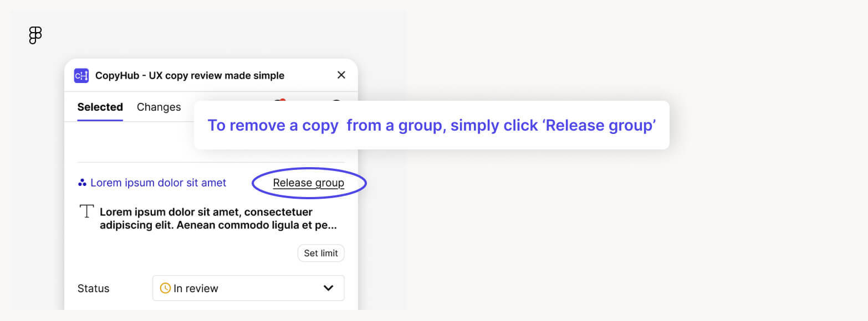The height and width of the screenshot is (321, 868).
Task: Click the Release group tooltip message
Action: click(x=432, y=125)
